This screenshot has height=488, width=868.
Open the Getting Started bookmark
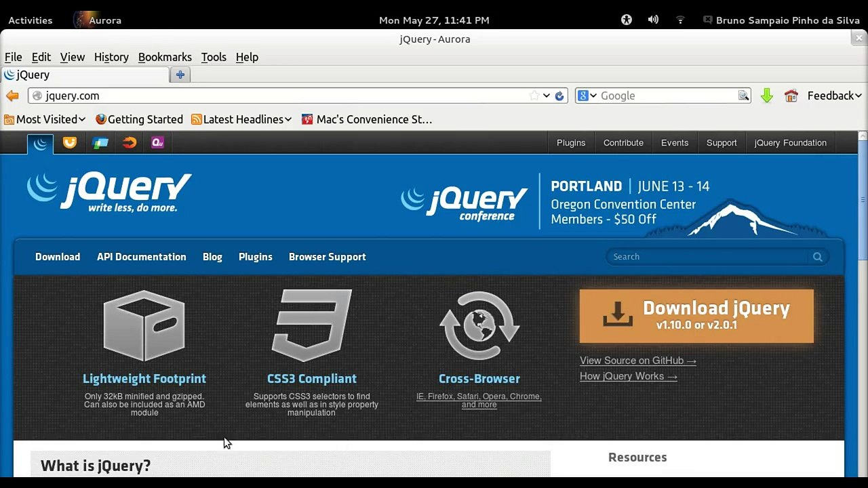[139, 119]
